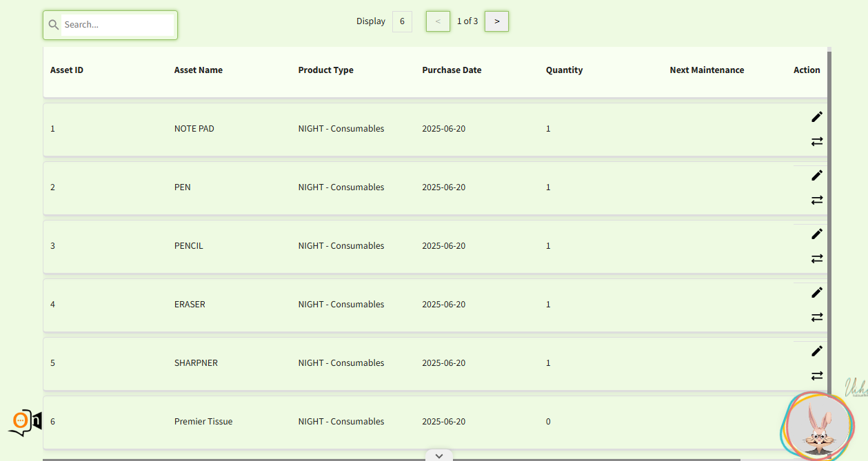The image size is (868, 461).
Task: Sort by the Asset ID column header
Action: [x=67, y=70]
